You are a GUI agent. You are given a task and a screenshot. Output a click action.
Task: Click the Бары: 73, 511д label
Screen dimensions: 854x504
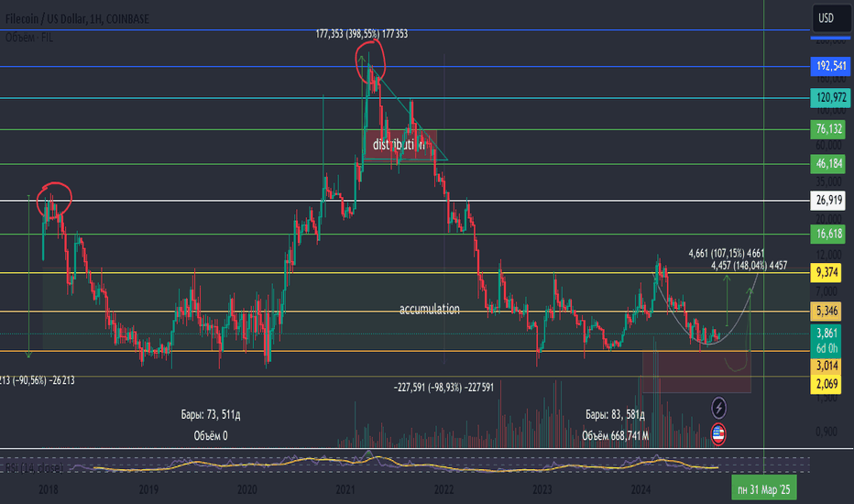coord(210,414)
